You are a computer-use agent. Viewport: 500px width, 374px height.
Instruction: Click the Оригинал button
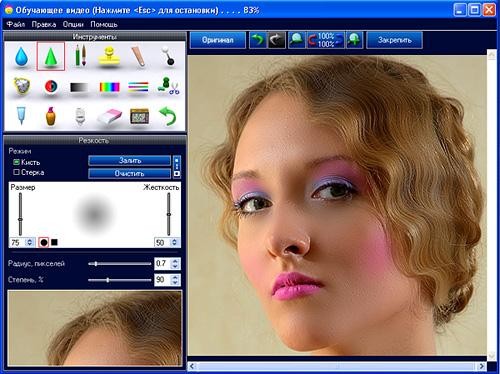[218, 40]
